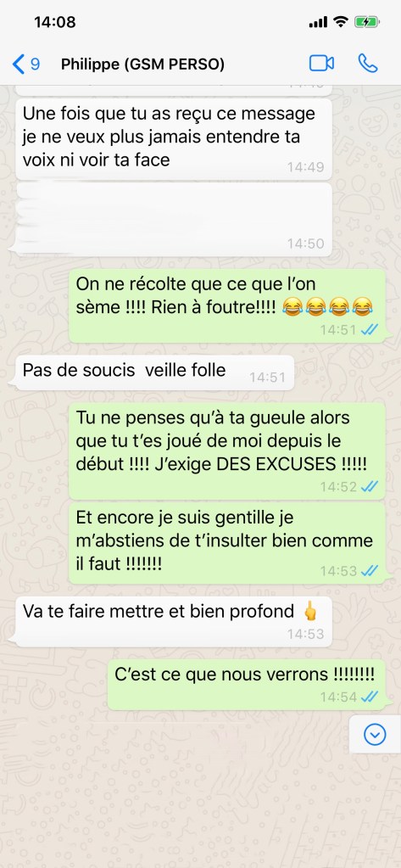Viewport: 401px width, 868px height.
Task: Start a voice call using phone icon
Action: coord(367,63)
